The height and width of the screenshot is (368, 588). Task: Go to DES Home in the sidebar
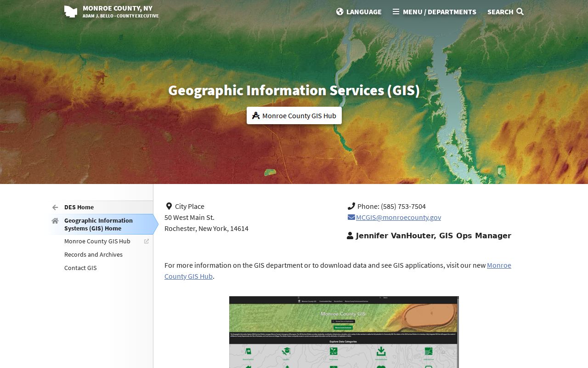pos(101,207)
